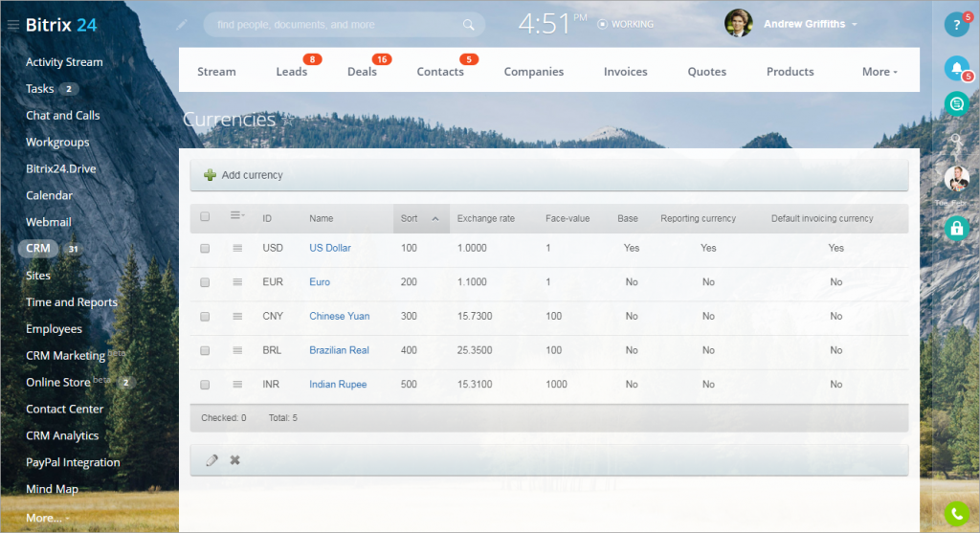Image resolution: width=980 pixels, height=533 pixels.
Task: Open Webmail in sidebar
Action: tap(48, 222)
